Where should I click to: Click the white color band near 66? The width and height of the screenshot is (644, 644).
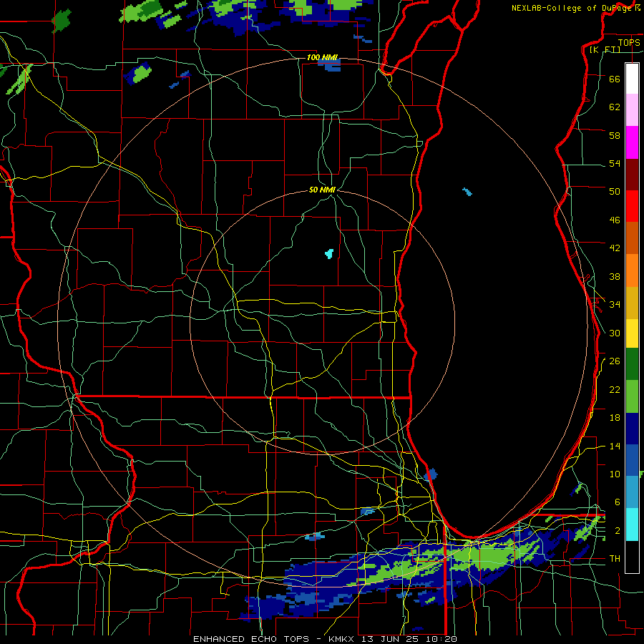click(x=632, y=79)
